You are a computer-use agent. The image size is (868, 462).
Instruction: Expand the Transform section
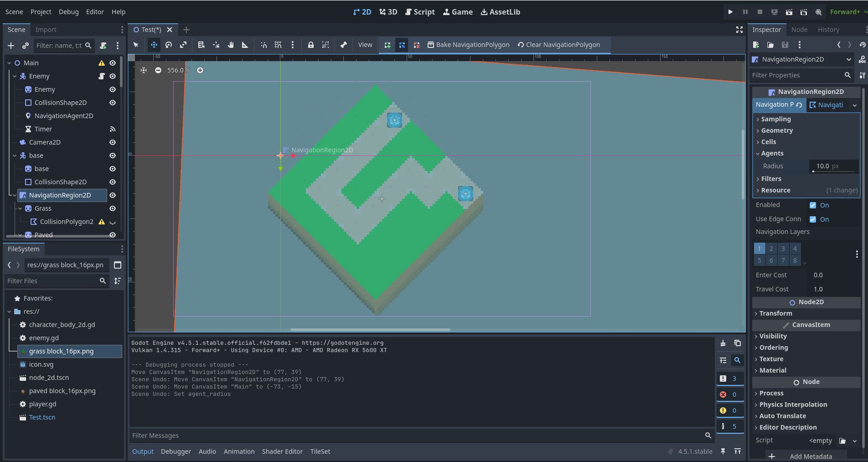775,313
